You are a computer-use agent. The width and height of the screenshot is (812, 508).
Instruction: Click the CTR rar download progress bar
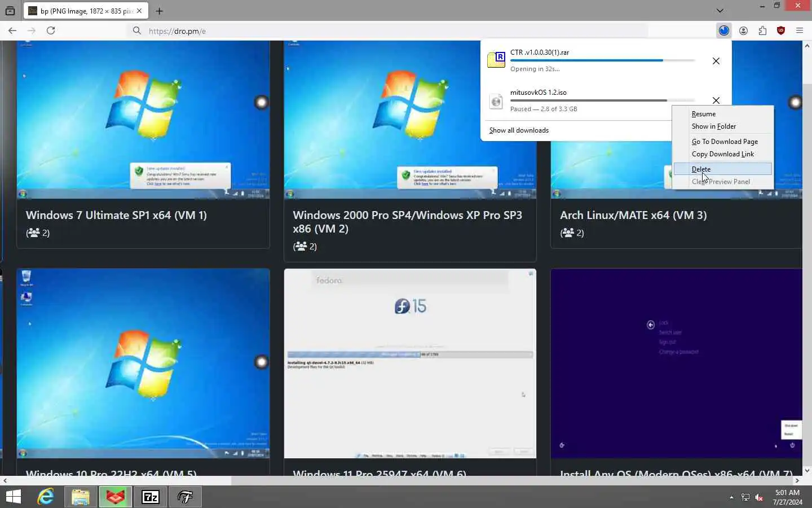602,60
